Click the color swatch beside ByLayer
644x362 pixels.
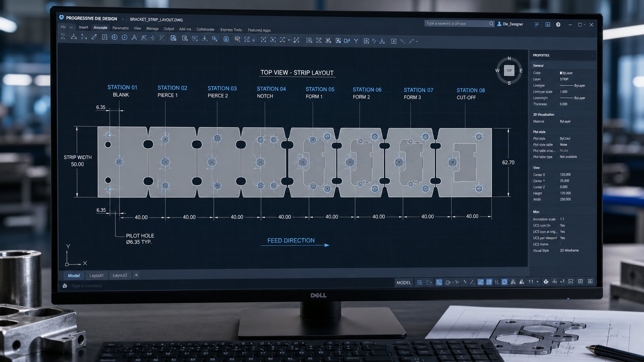coord(561,73)
